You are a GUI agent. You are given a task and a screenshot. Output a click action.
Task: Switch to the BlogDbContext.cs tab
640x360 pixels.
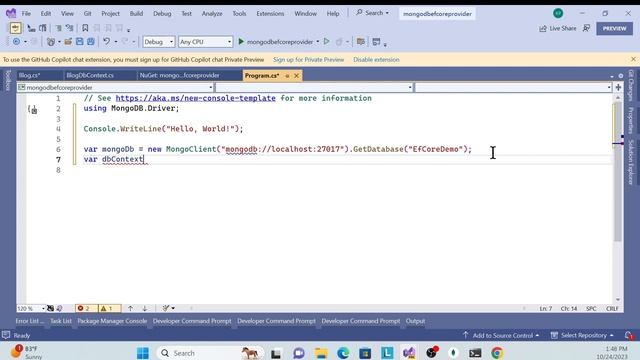(x=90, y=76)
